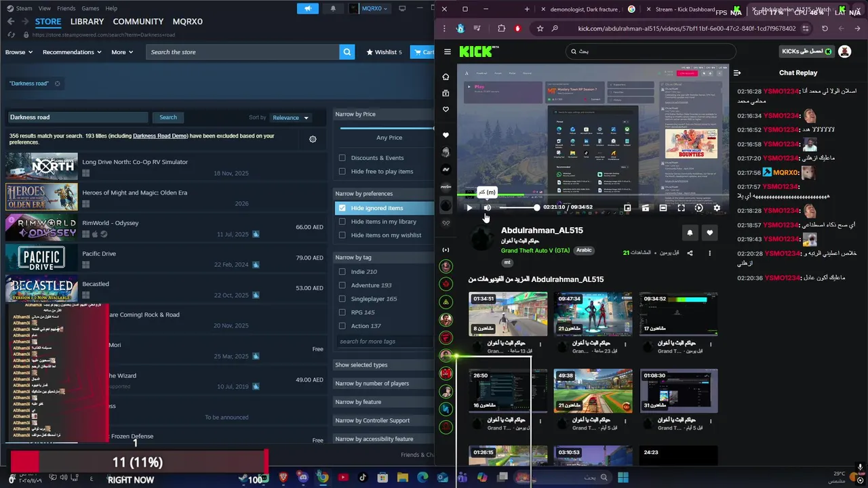Filter by Adventure tag checkbox
Screen dimensions: 868x488
tap(342, 285)
